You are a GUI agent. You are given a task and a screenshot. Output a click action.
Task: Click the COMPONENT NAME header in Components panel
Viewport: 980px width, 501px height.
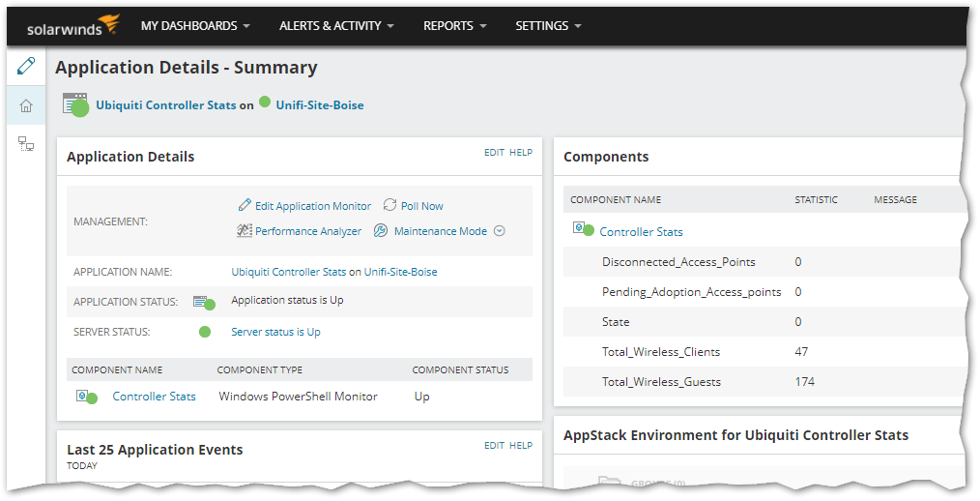[616, 200]
